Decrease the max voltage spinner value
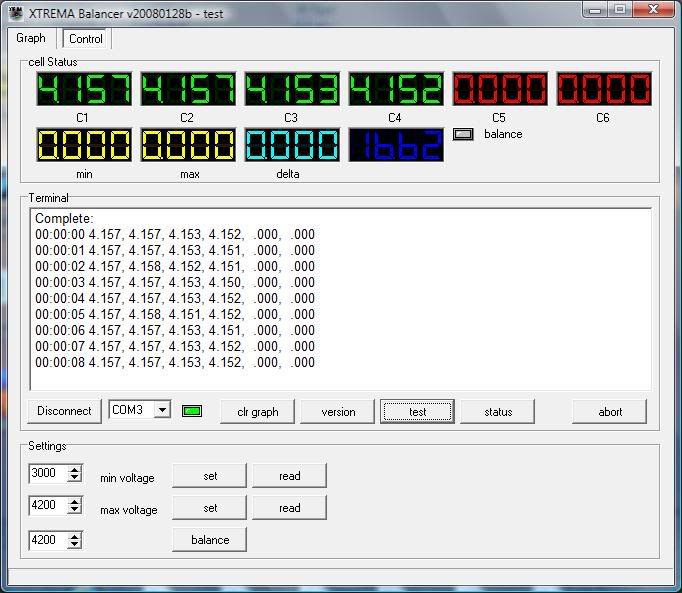The image size is (682, 593). [75, 510]
